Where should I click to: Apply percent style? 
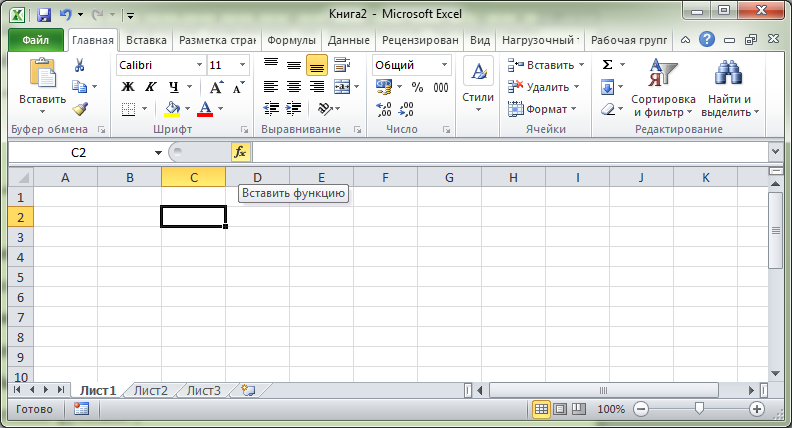pos(417,87)
